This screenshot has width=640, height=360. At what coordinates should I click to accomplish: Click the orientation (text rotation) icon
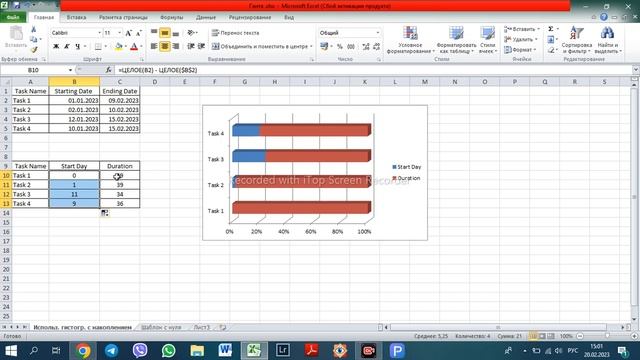click(191, 33)
